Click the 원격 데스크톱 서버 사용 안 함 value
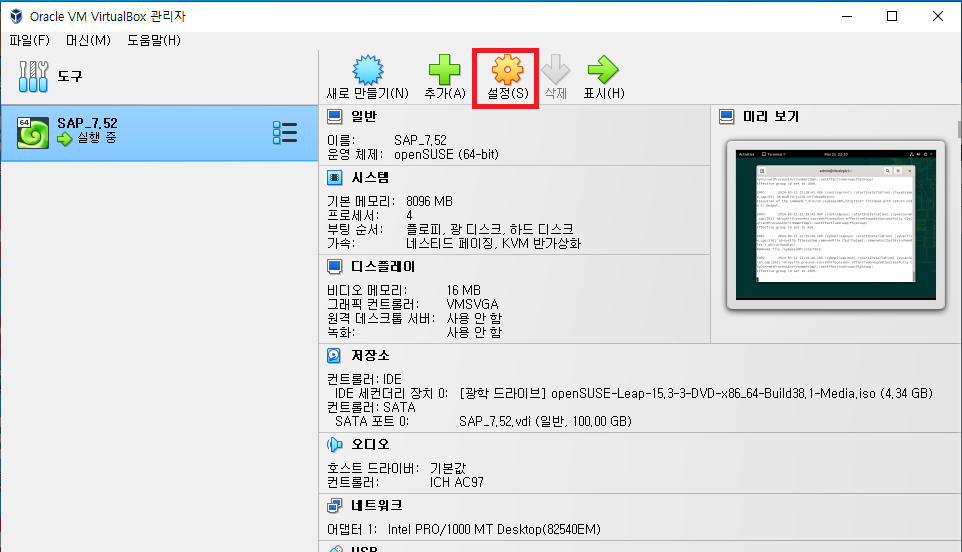This screenshot has width=962, height=552. tap(474, 319)
